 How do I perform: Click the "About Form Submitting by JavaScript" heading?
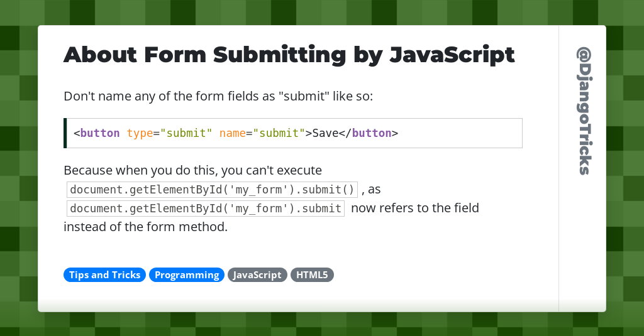pos(289,55)
